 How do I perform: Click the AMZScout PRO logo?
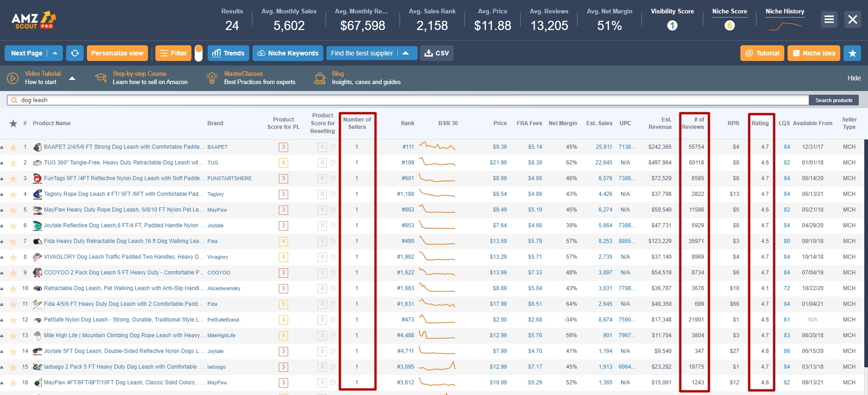coord(34,20)
